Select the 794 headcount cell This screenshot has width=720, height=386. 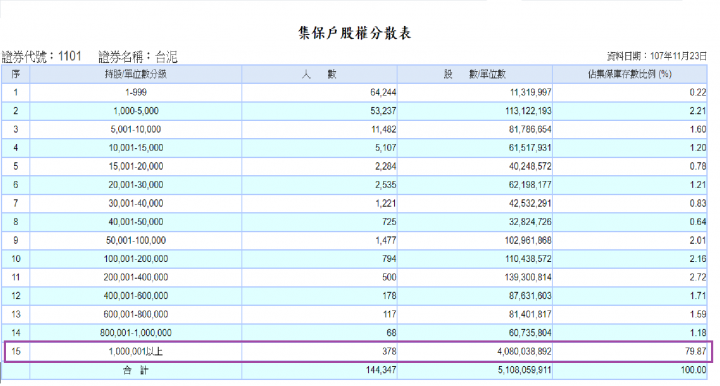(x=319, y=259)
